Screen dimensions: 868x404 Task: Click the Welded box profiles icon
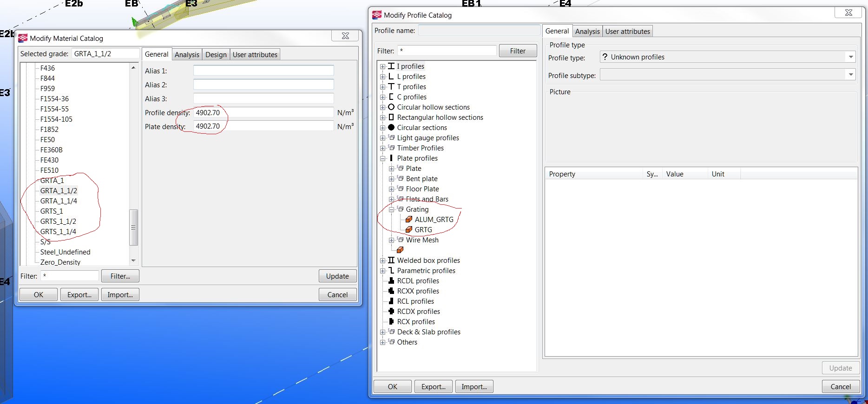(x=391, y=261)
